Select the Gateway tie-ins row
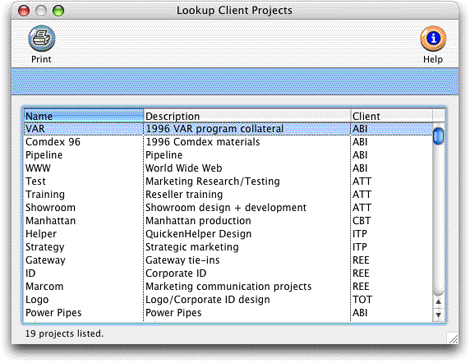 228,260
